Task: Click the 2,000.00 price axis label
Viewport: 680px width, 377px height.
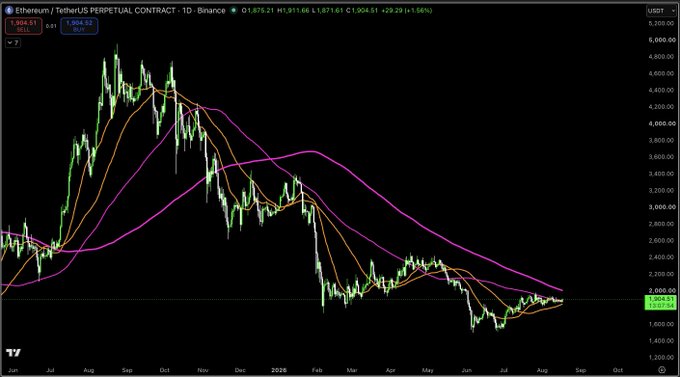Action: tap(662, 291)
